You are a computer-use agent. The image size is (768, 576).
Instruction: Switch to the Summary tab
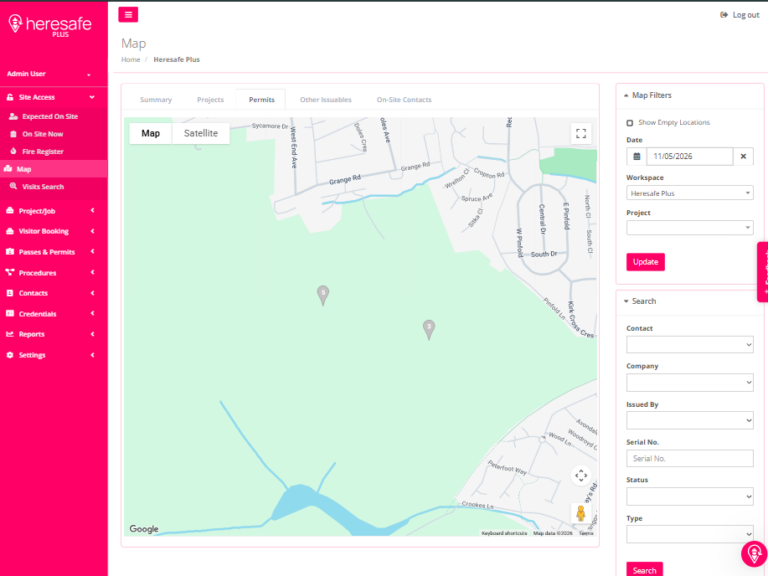[x=156, y=99]
